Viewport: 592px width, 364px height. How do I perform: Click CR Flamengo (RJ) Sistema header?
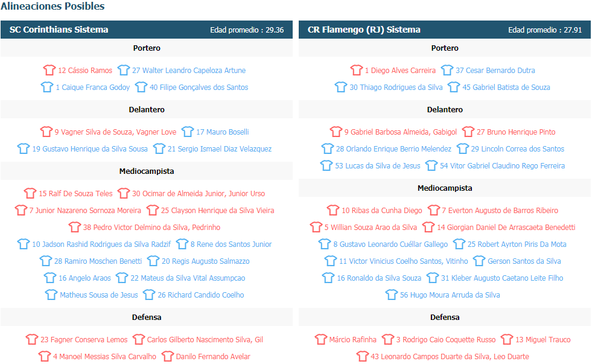pos(364,30)
